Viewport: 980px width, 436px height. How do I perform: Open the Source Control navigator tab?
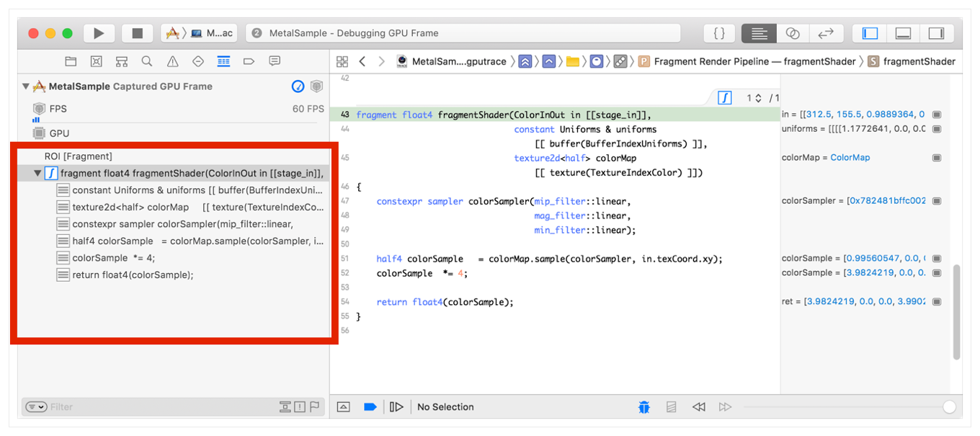click(96, 61)
